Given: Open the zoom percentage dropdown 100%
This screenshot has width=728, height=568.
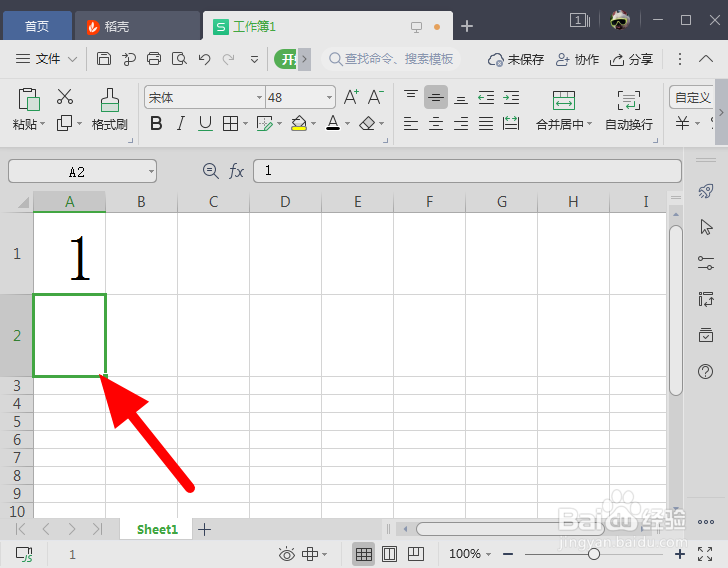Looking at the screenshot, I should (488, 554).
